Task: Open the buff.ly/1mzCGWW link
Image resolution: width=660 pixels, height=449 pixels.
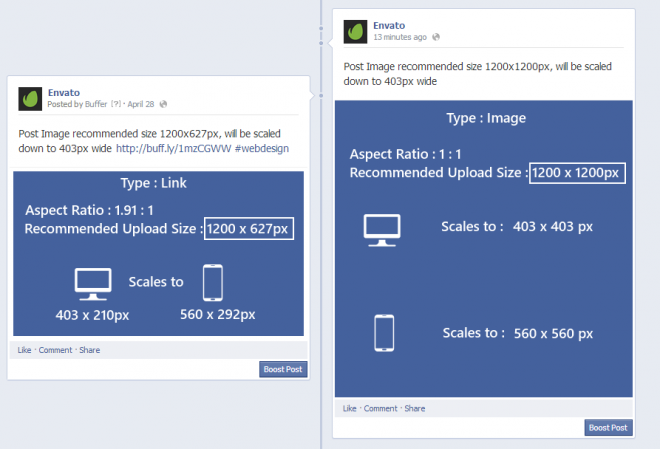Action: [173, 148]
